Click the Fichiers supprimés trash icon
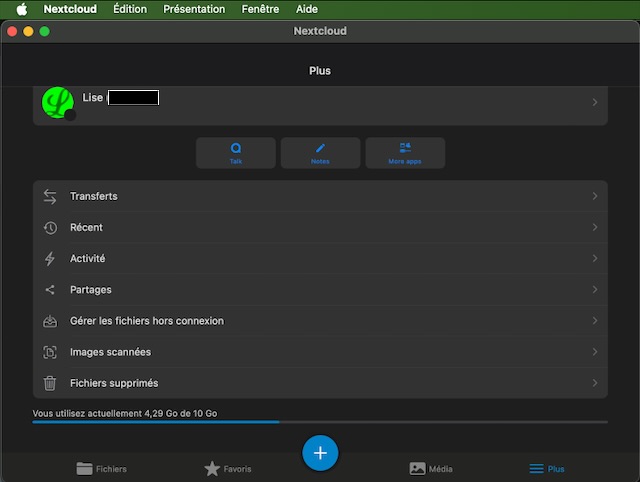 (x=50, y=383)
